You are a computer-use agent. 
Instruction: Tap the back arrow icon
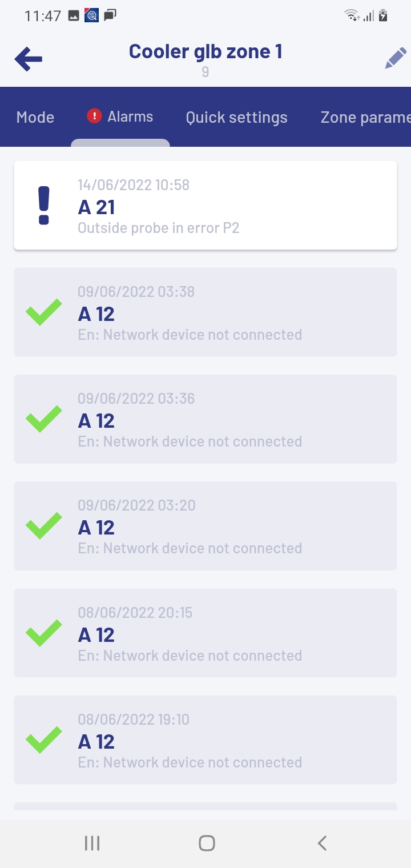[x=29, y=59]
